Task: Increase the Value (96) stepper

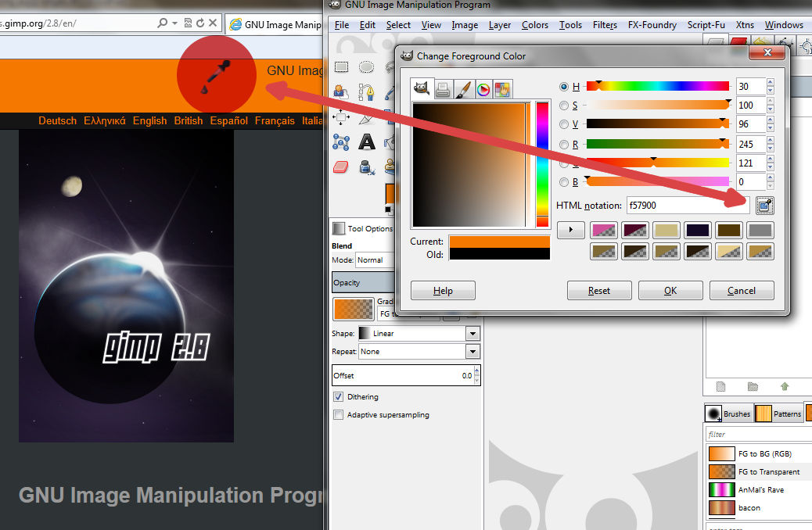Action: point(770,120)
